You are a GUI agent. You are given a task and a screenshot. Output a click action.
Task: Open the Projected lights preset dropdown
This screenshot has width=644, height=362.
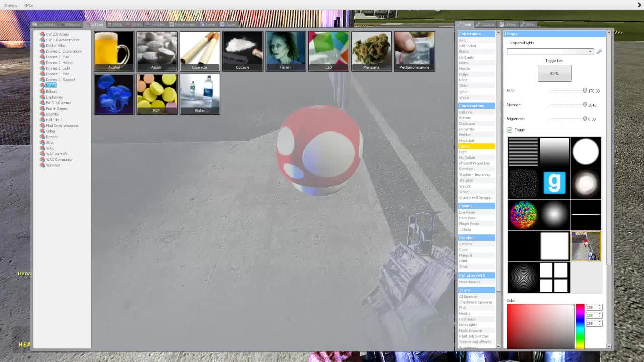pyautogui.click(x=550, y=51)
